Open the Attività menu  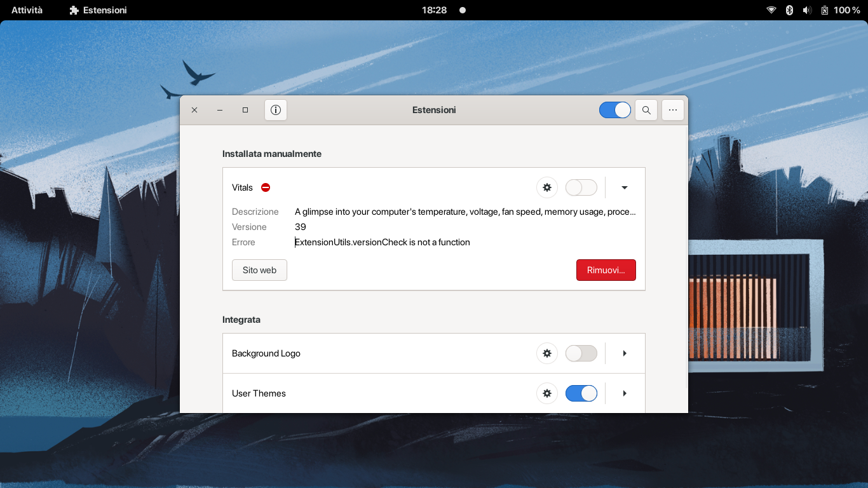click(26, 10)
